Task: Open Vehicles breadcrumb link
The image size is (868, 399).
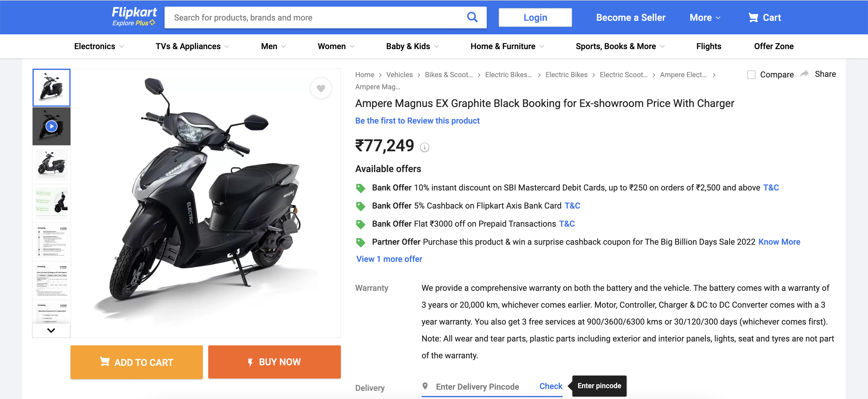Action: click(x=399, y=74)
